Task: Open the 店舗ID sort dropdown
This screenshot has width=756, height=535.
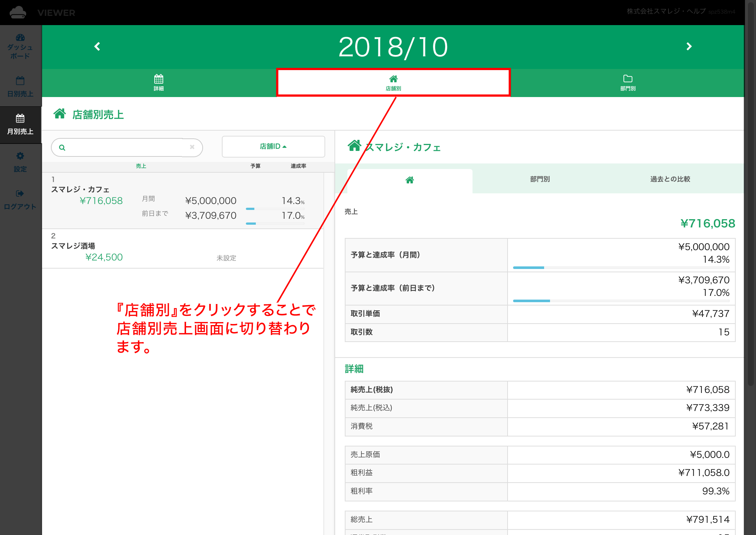Action: click(273, 146)
